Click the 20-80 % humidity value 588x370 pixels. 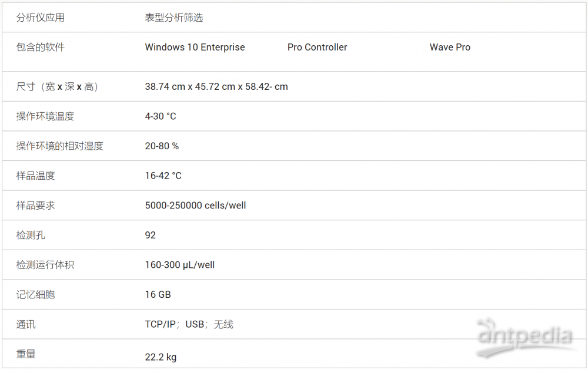click(162, 146)
